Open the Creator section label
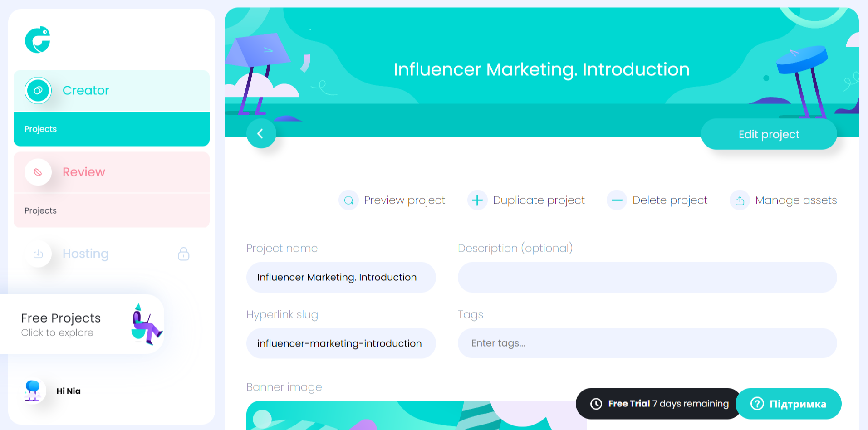The image size is (868, 430). (86, 90)
